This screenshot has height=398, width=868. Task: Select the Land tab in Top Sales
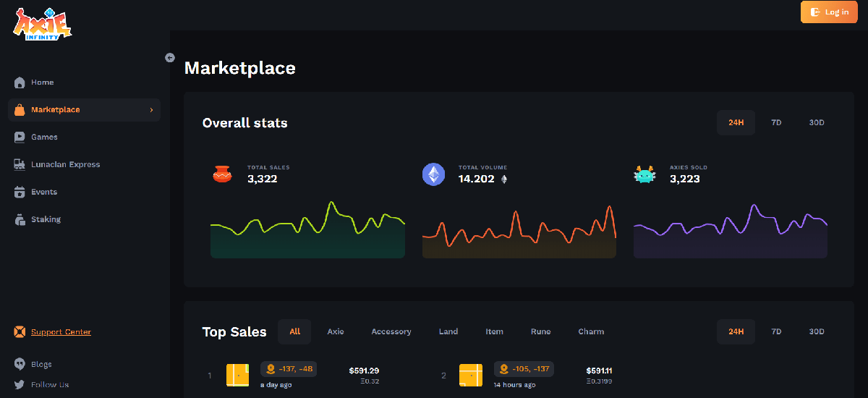tap(448, 332)
